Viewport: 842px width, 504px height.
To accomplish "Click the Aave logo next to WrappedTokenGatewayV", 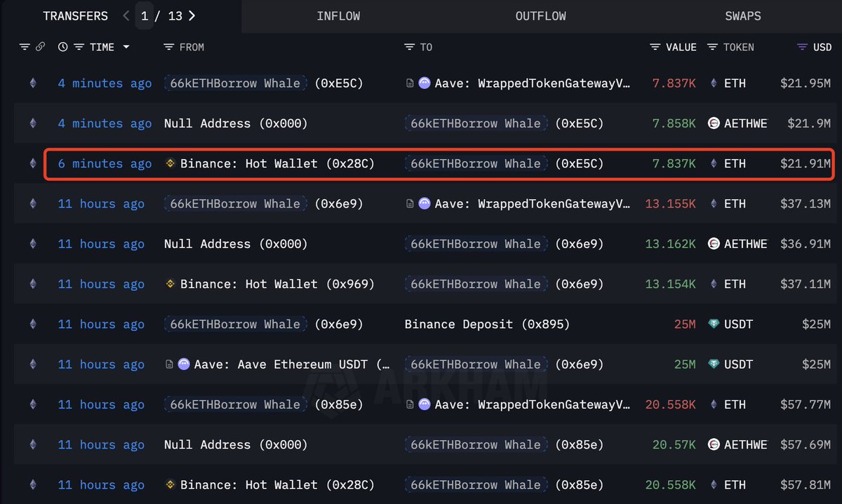I will pyautogui.click(x=424, y=83).
